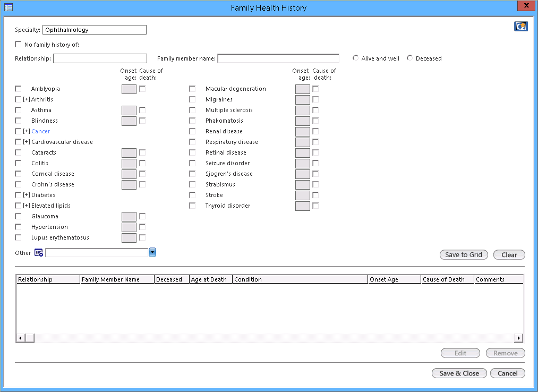The width and height of the screenshot is (538, 392).
Task: Click the Colitis onset age field
Action: [129, 164]
